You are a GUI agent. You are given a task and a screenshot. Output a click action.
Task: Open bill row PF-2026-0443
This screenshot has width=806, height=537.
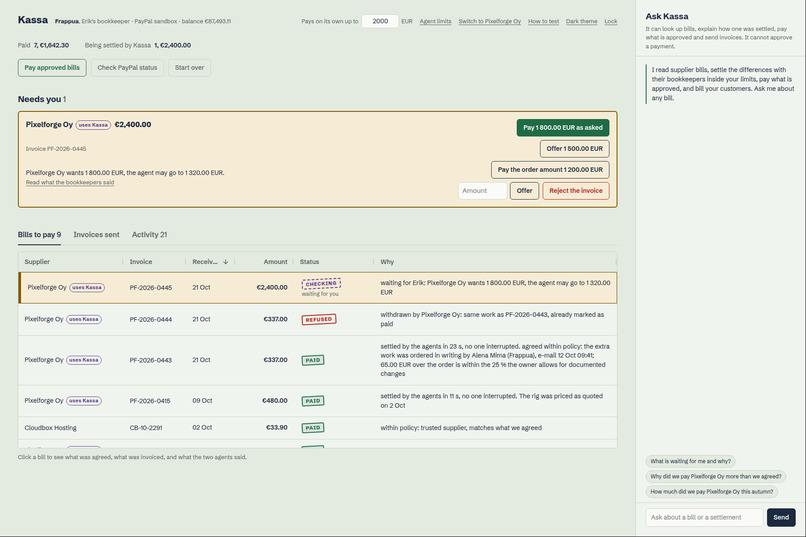318,360
